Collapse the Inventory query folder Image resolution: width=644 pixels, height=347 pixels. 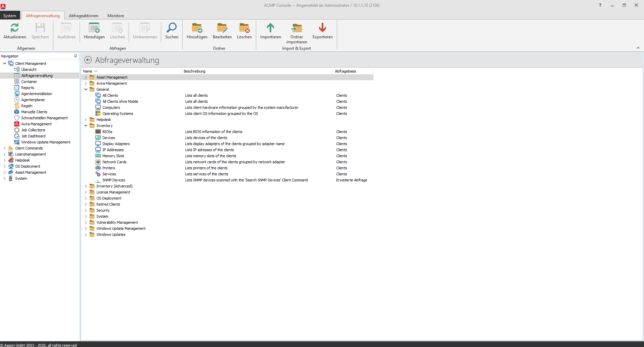(x=86, y=126)
